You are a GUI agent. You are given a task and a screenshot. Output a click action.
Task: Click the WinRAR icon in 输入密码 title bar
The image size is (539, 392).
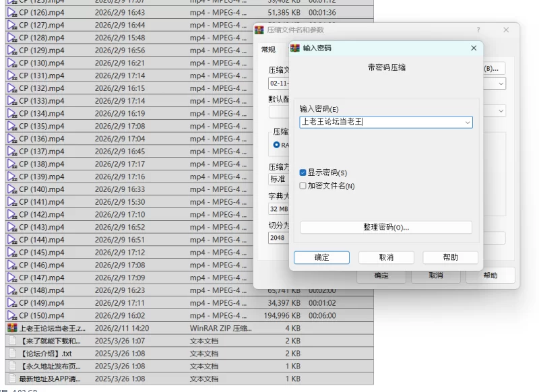pyautogui.click(x=295, y=48)
